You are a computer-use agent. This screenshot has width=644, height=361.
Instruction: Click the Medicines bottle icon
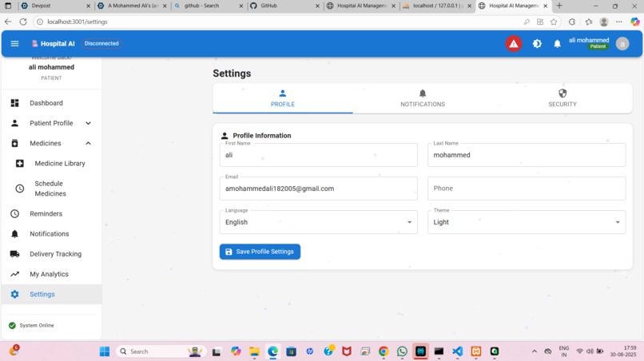click(15, 143)
